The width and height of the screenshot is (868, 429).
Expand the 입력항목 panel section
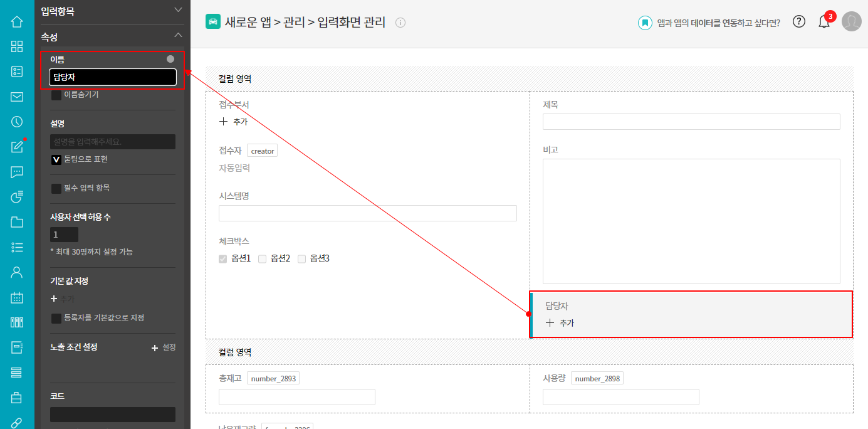[x=178, y=10]
